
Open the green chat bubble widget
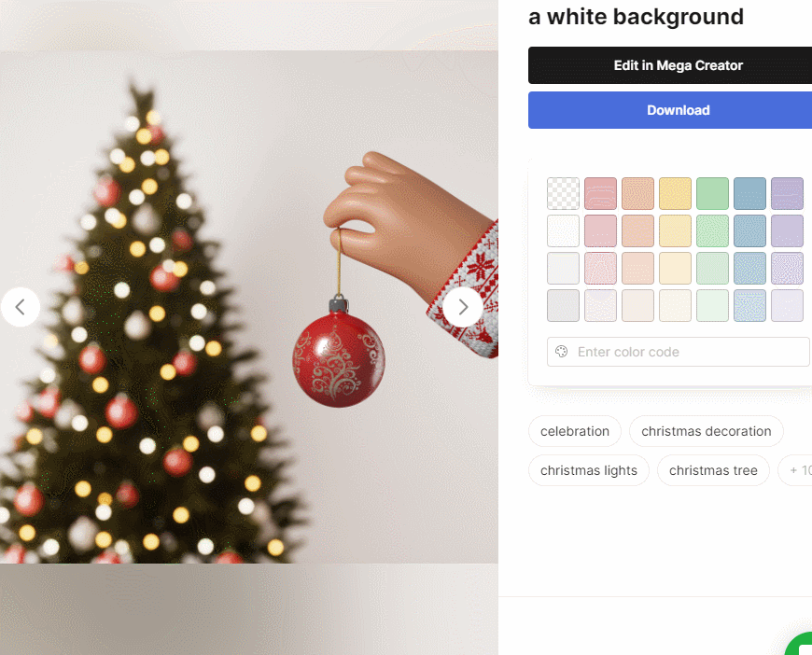click(x=799, y=644)
